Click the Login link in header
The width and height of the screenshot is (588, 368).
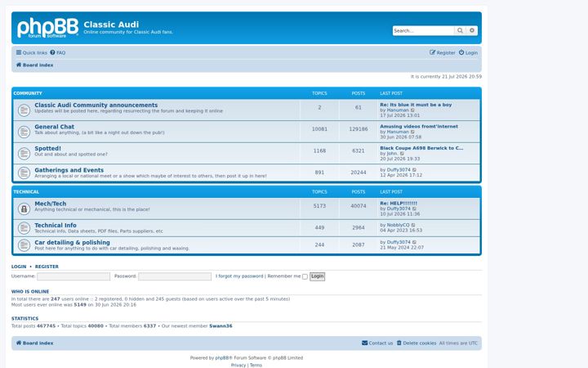469,52
